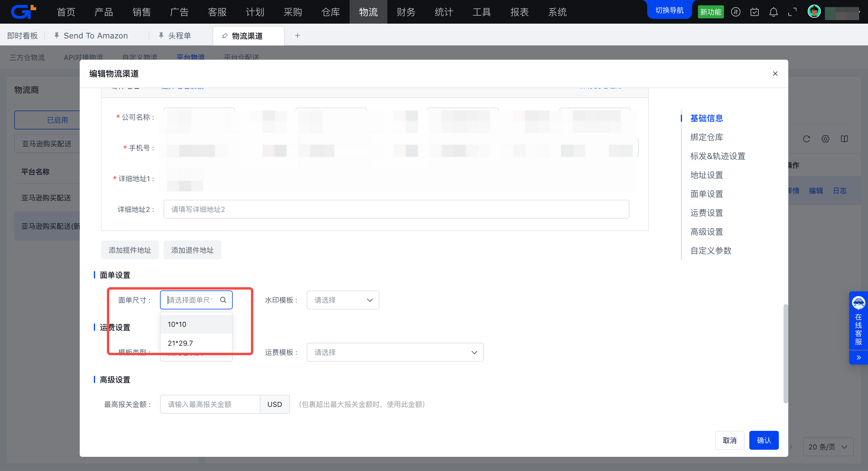Open the calendar task icon

coord(754,12)
